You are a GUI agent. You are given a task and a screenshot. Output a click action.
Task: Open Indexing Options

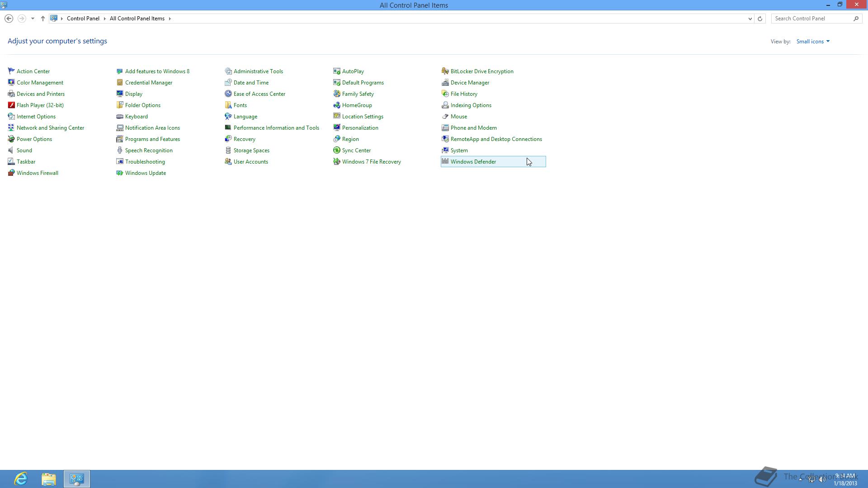pos(471,105)
